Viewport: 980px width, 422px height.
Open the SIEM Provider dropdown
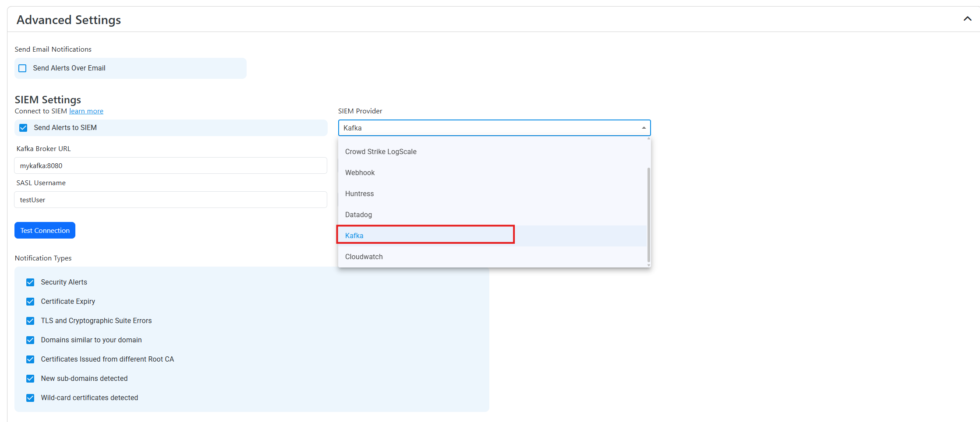(643, 128)
